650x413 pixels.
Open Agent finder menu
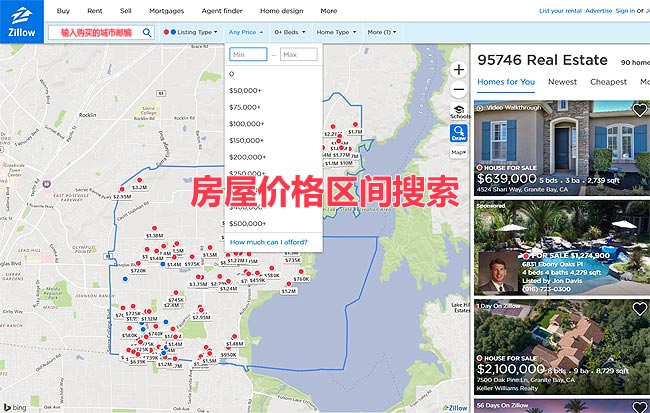coord(222,11)
